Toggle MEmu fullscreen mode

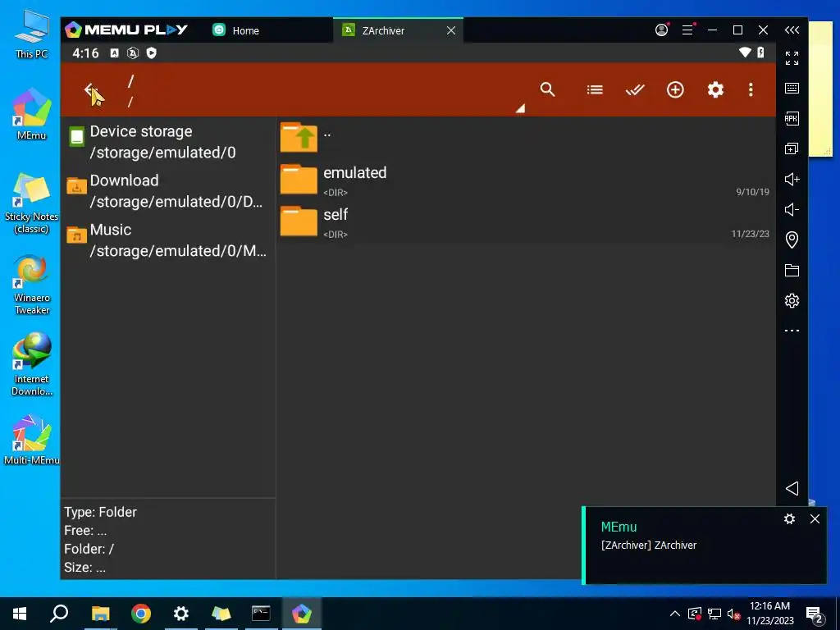792,58
